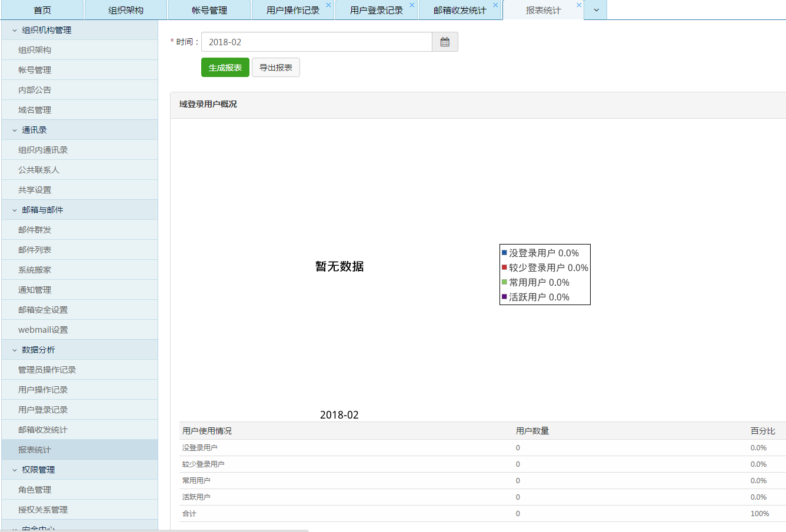This screenshot has width=786, height=532.
Task: Open 公共联系人 in the sidebar
Action: (79, 170)
